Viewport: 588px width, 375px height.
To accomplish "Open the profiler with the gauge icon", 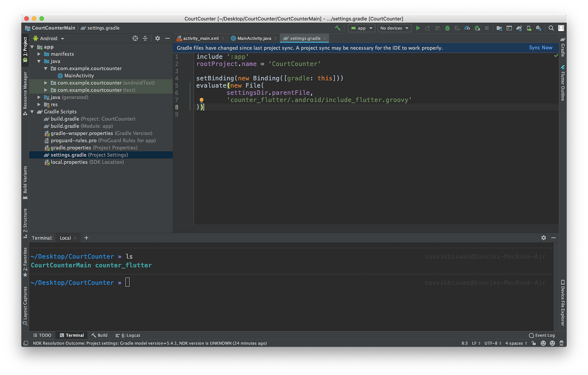I will [x=467, y=28].
